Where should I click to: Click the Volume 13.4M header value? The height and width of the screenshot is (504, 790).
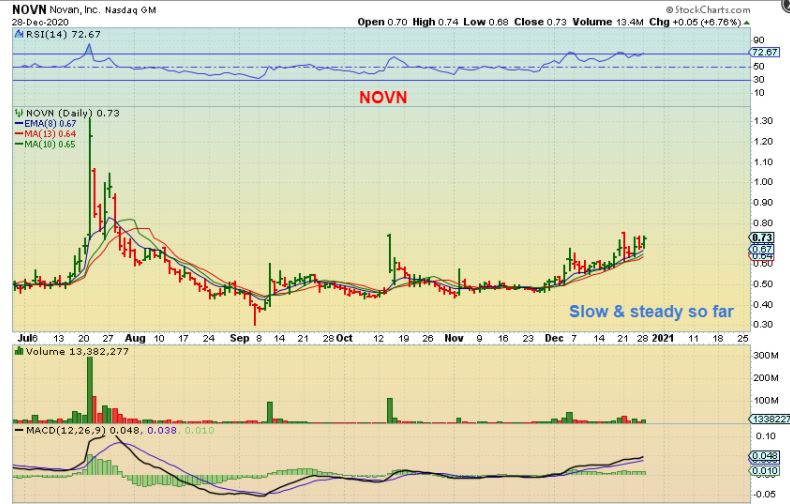(608, 22)
